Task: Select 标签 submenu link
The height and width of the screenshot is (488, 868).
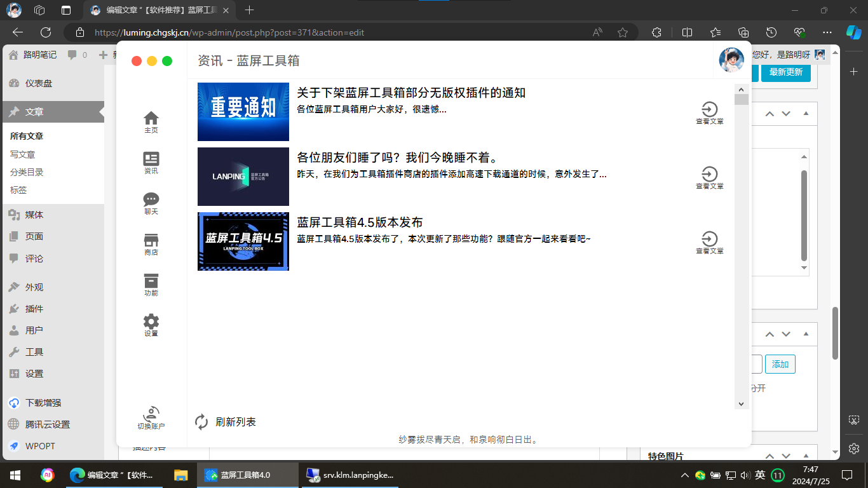Action: (x=18, y=190)
